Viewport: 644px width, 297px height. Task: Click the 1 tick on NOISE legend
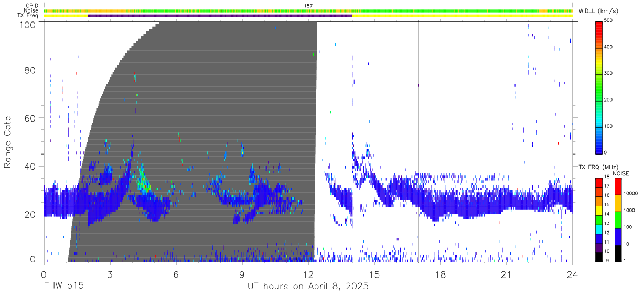(625, 260)
